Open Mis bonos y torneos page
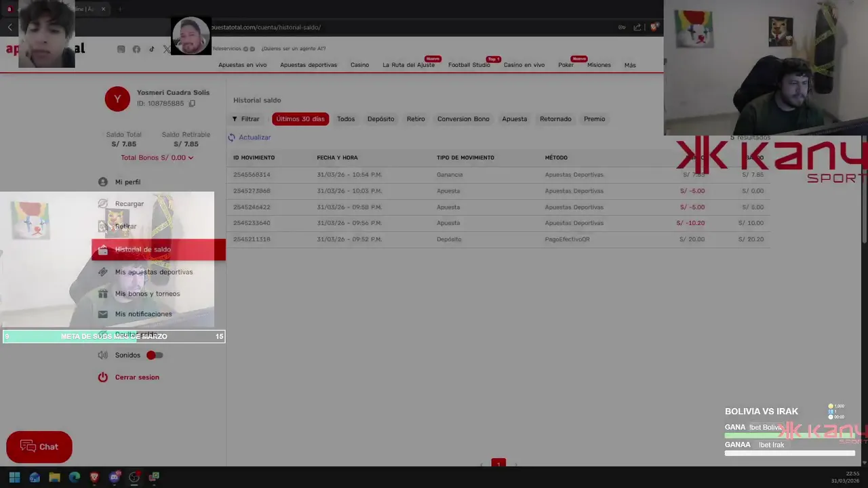The width and height of the screenshot is (868, 488). (147, 293)
